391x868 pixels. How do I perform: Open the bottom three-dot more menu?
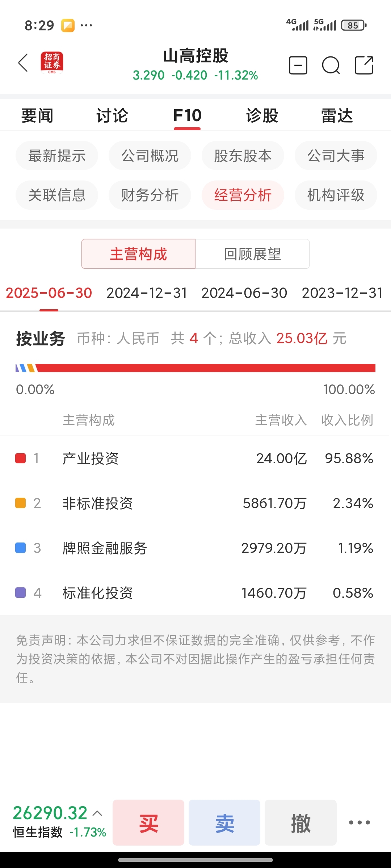359,822
